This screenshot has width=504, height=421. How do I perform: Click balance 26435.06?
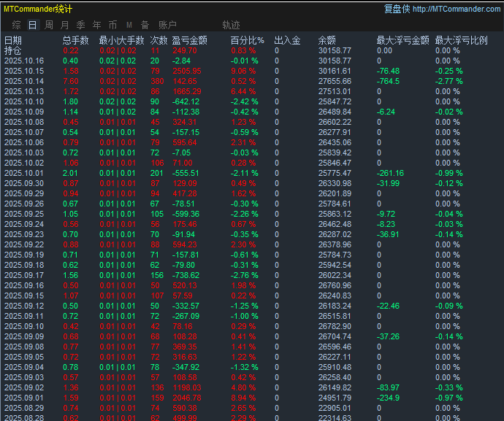(x=335, y=142)
